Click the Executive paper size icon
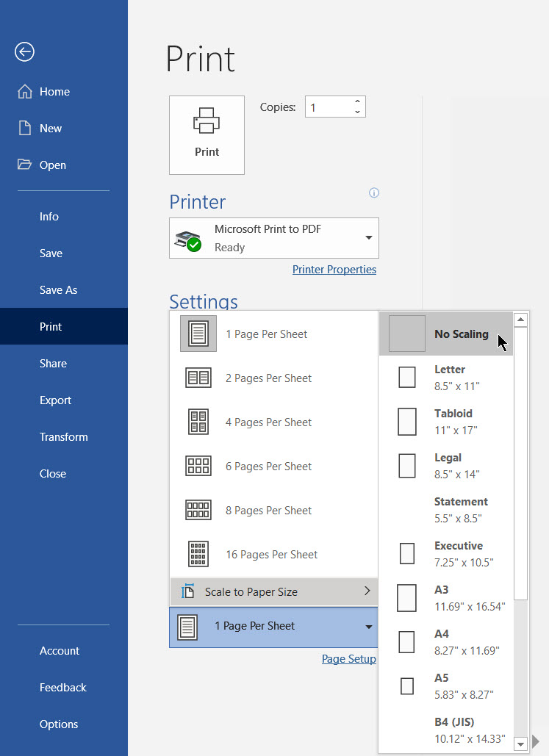 click(407, 553)
